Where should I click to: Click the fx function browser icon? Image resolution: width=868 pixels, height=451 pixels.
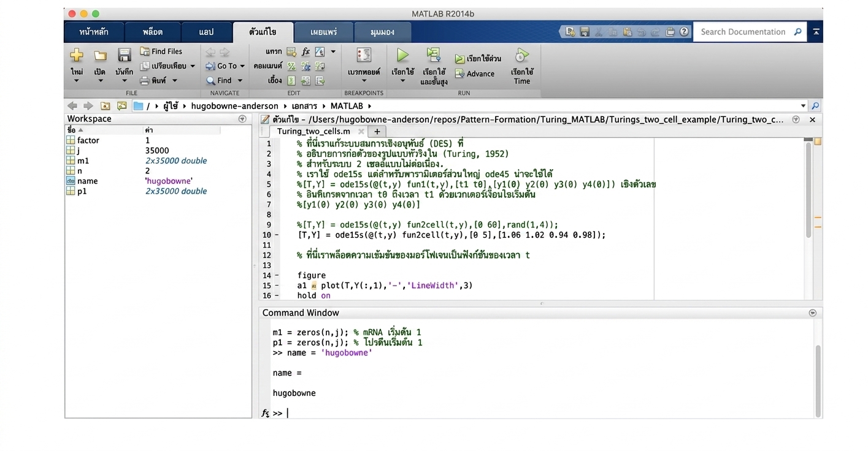pos(265,413)
